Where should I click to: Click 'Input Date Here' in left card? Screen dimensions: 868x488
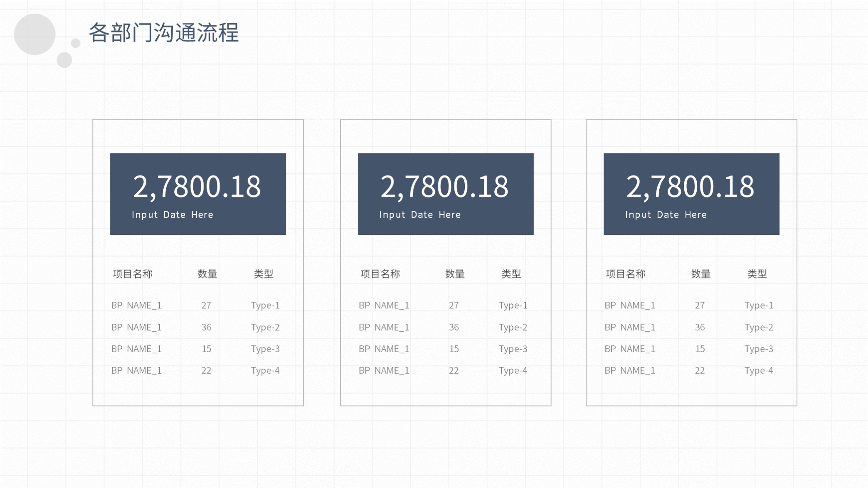click(x=173, y=215)
